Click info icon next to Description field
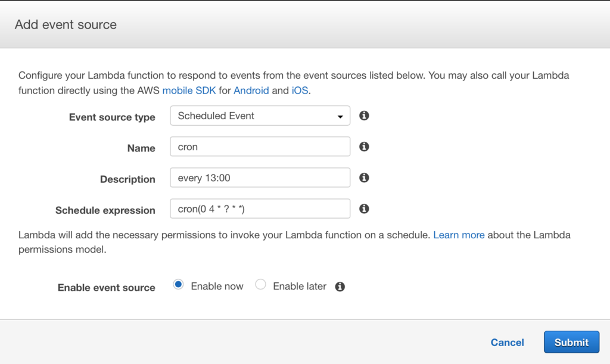610x364 pixels. coord(364,178)
